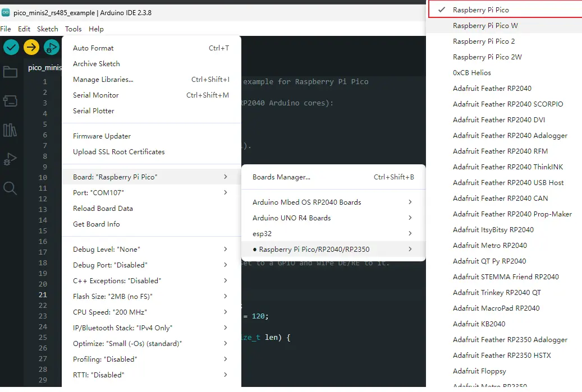582x392 pixels.
Task: Open Boards Manager sidebar icon
Action: pyautogui.click(x=10, y=100)
